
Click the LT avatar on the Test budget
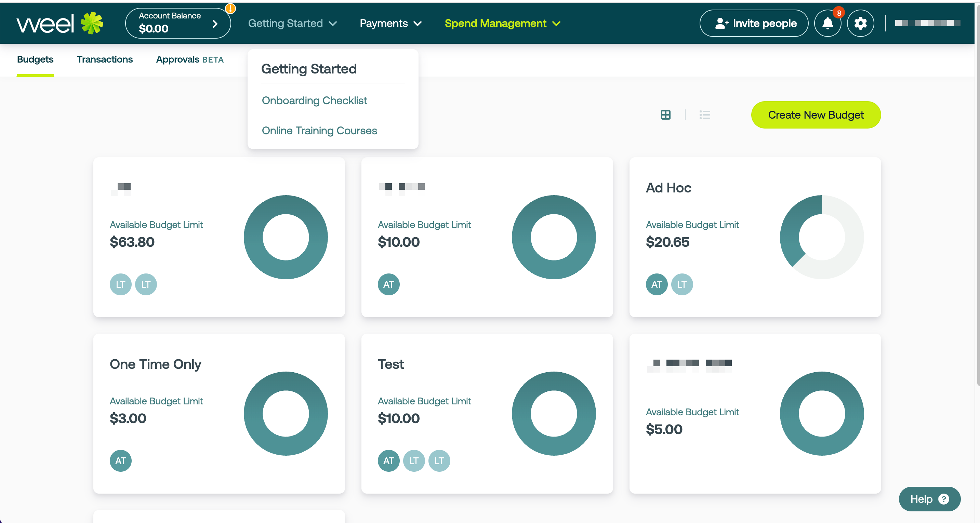(x=414, y=461)
